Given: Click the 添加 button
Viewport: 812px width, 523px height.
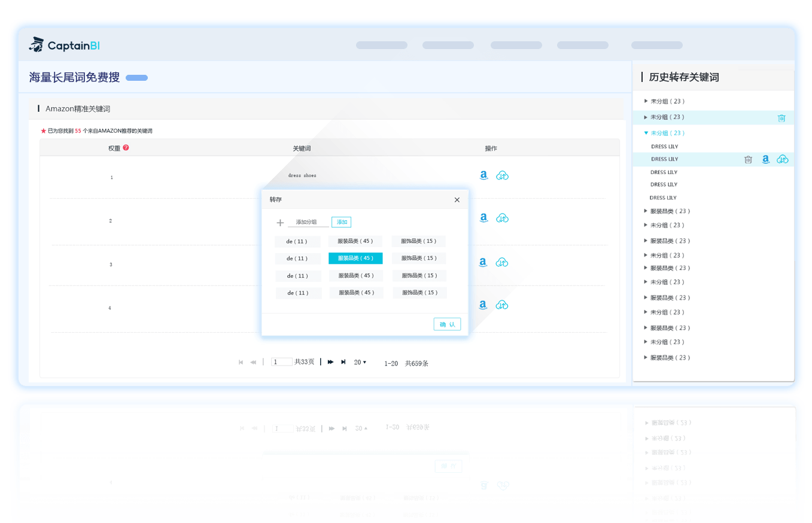Looking at the screenshot, I should click(342, 222).
